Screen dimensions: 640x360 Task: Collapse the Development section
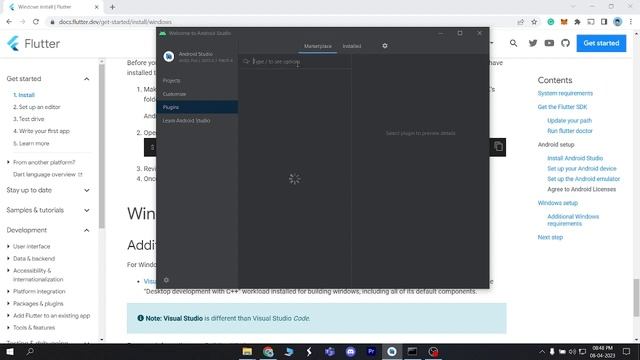(x=87, y=230)
